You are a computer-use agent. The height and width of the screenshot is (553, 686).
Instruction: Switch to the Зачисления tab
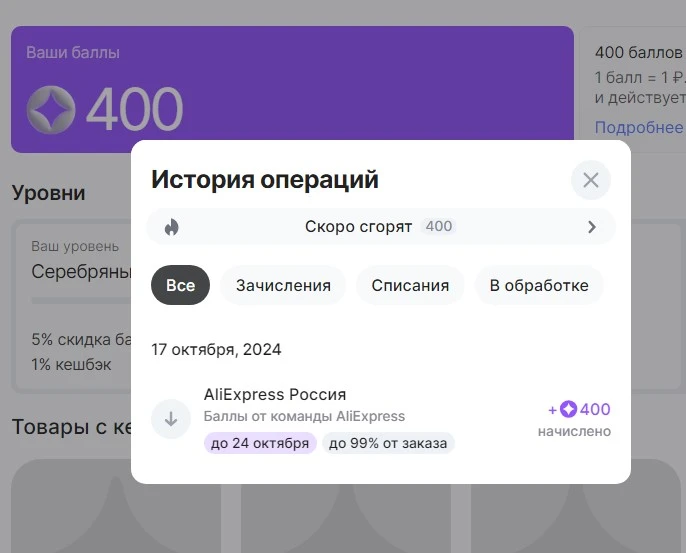click(x=283, y=285)
